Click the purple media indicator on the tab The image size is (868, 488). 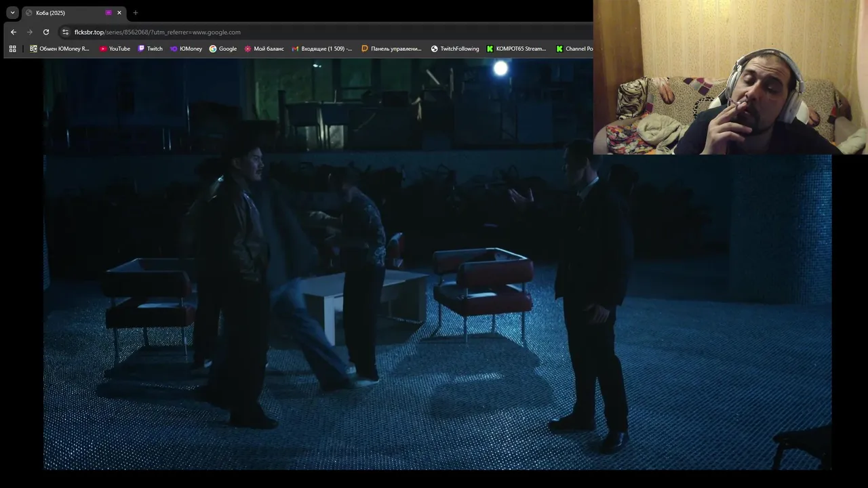click(108, 13)
